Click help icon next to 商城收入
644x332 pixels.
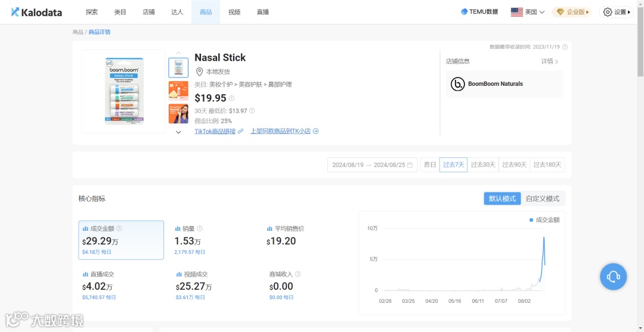(298, 274)
